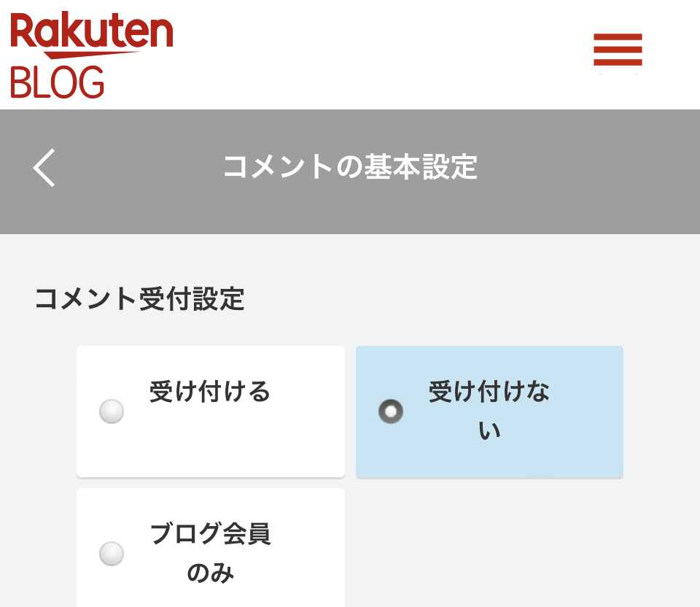The image size is (700, 607).
Task: Click the コメントの基本設定 header title
Action: coord(351,167)
